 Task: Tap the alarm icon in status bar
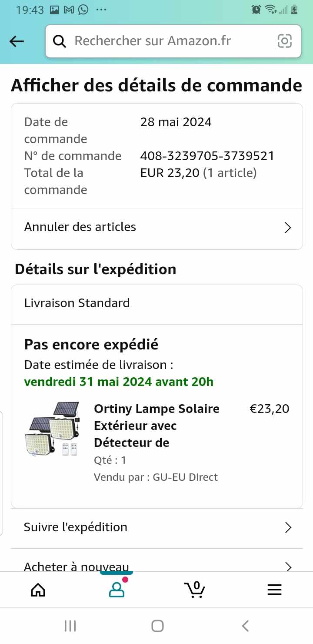click(x=256, y=9)
